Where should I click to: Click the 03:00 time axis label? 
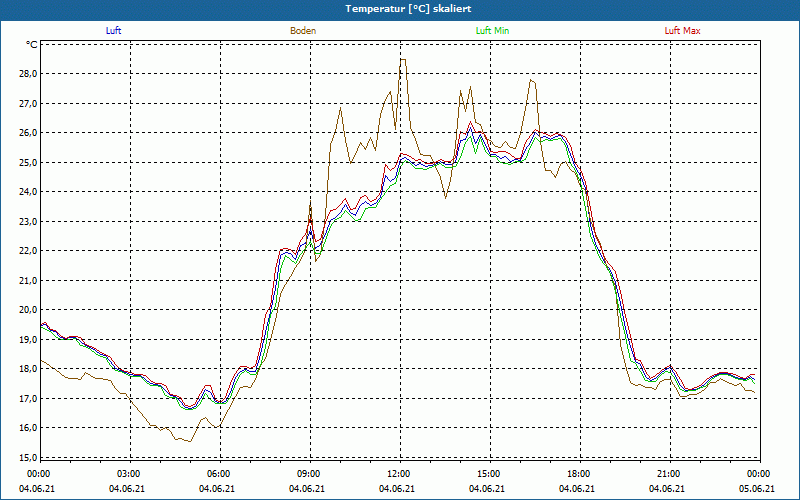coord(130,474)
